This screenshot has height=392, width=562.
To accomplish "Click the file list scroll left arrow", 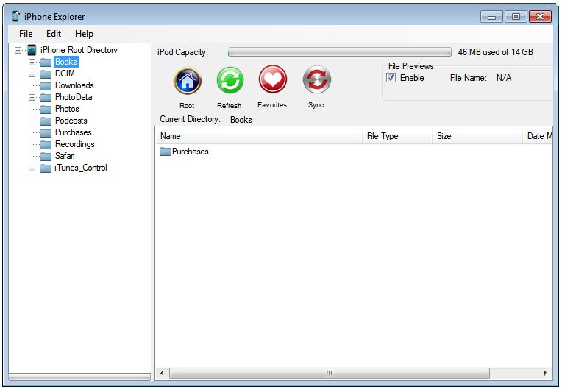I will tap(162, 373).
